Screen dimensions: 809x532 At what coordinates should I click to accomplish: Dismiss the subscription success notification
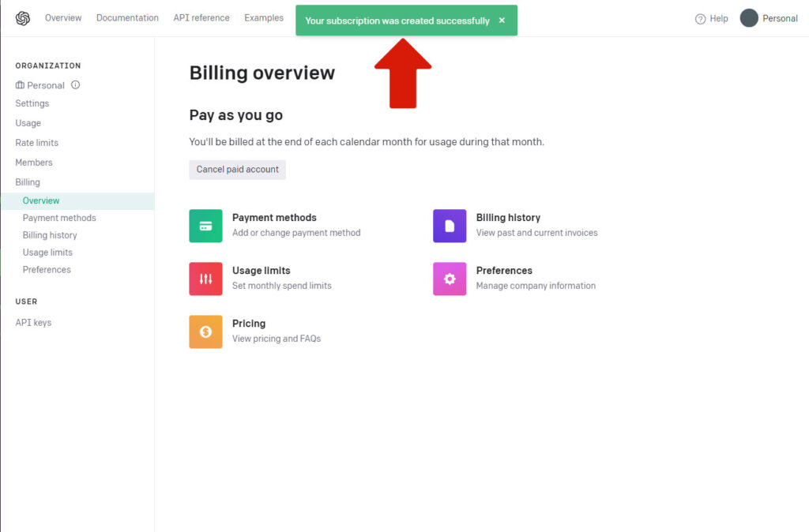(x=502, y=21)
